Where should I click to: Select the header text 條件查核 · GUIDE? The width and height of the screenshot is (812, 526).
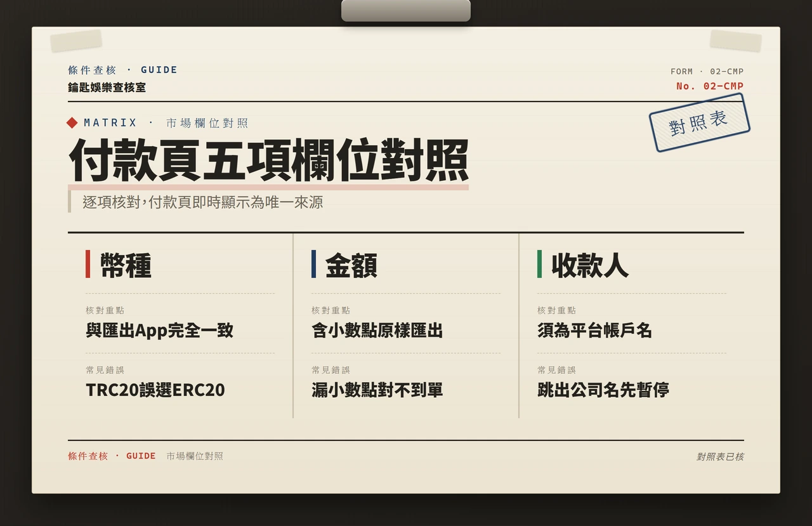(x=123, y=70)
